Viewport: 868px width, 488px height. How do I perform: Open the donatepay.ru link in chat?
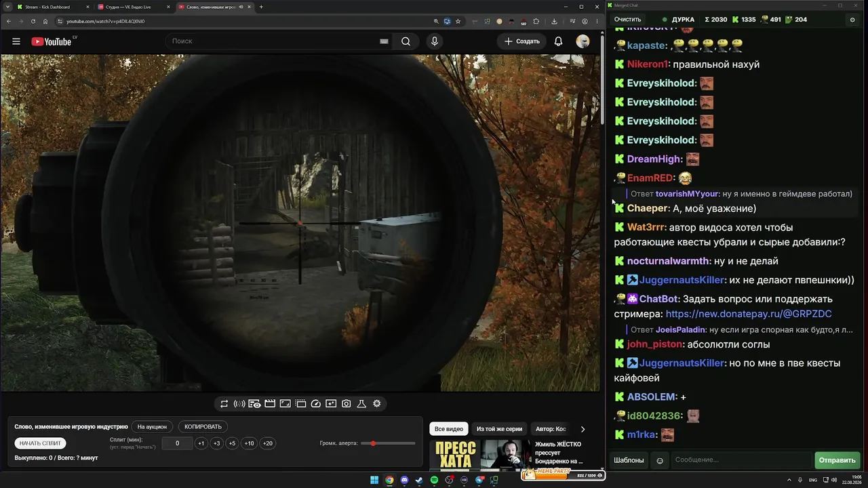pos(749,314)
